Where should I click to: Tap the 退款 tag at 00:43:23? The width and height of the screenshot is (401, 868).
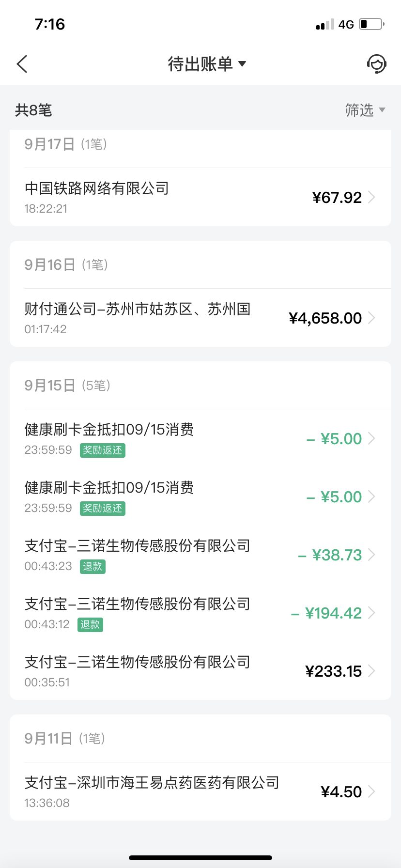tap(93, 567)
